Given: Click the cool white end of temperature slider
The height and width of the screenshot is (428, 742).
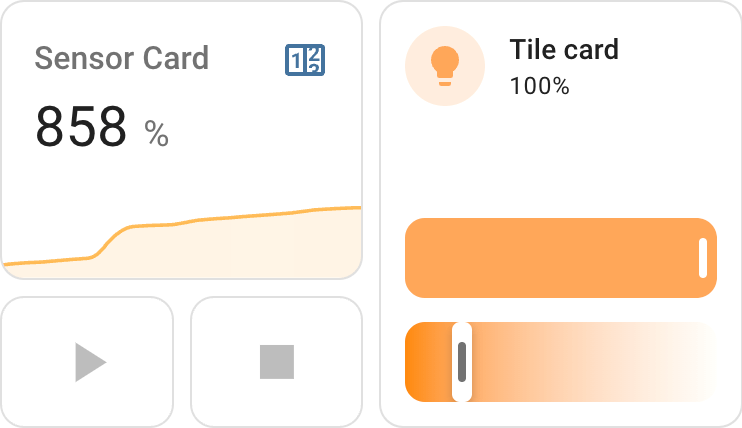Looking at the screenshot, I should coord(700,362).
